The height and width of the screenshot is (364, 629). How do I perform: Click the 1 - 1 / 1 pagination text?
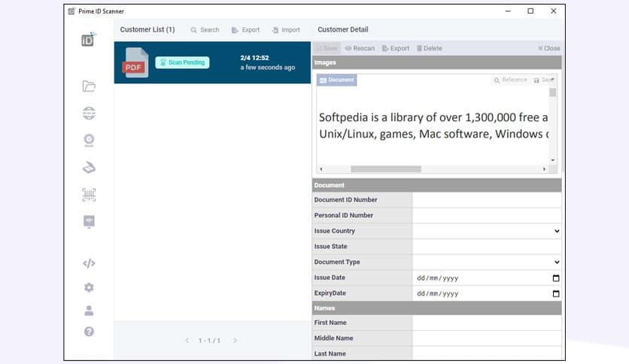pyautogui.click(x=209, y=341)
